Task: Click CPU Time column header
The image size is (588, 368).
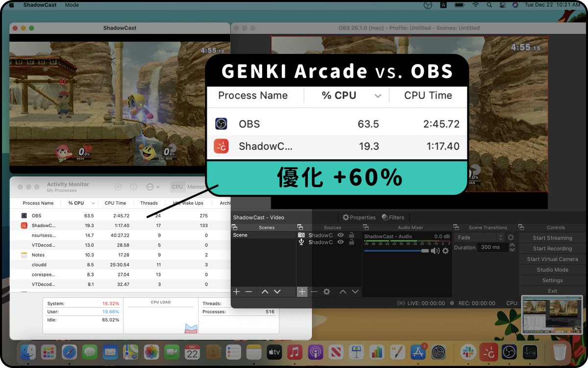Action: point(115,203)
